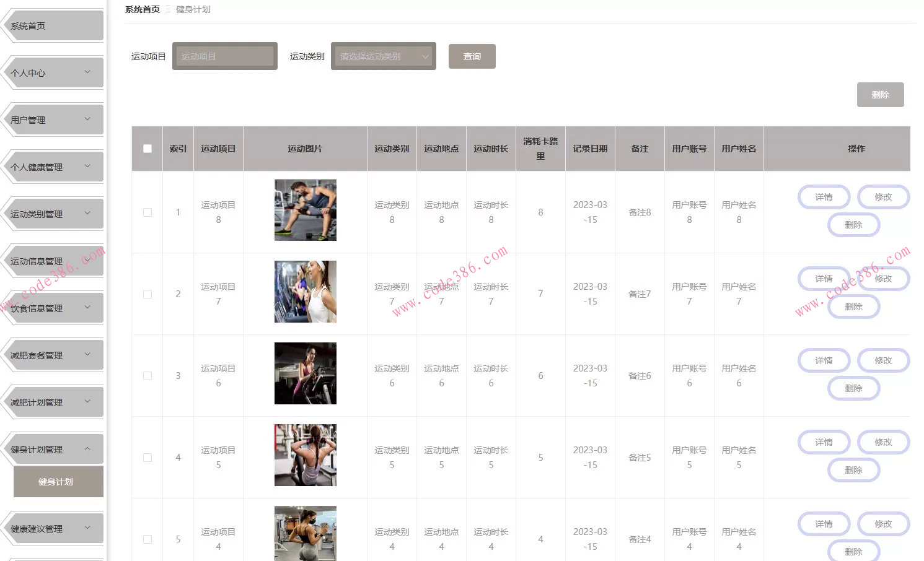Open the exercise image thumbnail for 运动项目6
The image size is (924, 561).
[306, 373]
